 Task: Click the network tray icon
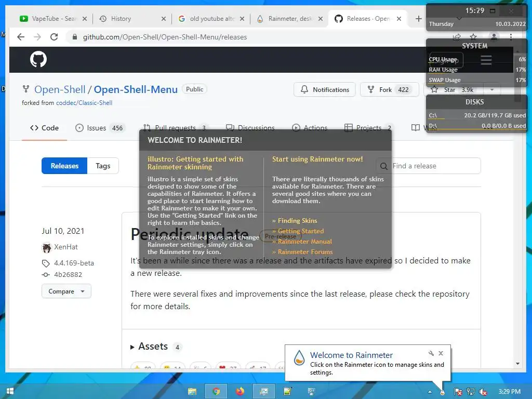pyautogui.click(x=471, y=392)
